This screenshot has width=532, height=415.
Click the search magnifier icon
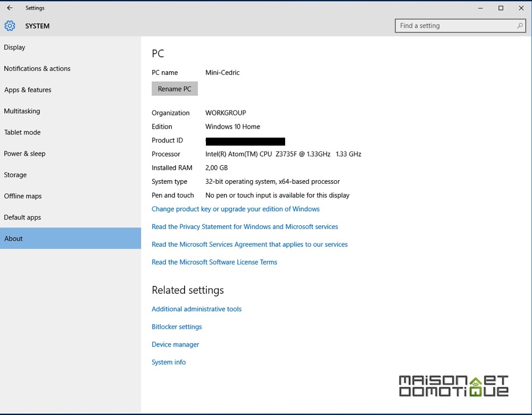[x=519, y=26]
